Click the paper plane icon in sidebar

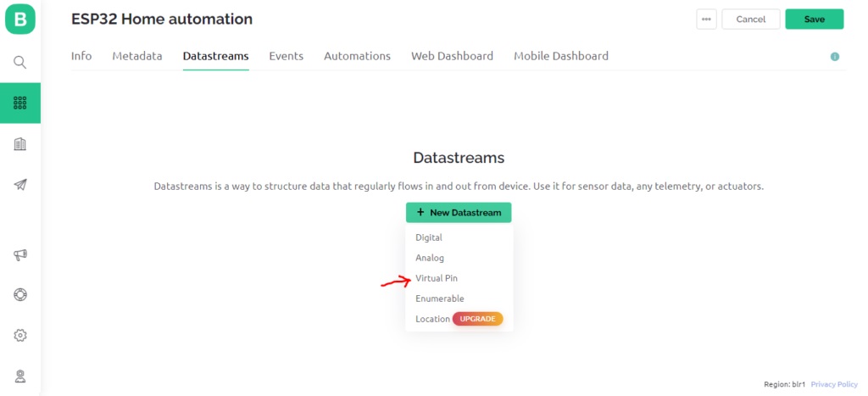click(x=20, y=185)
